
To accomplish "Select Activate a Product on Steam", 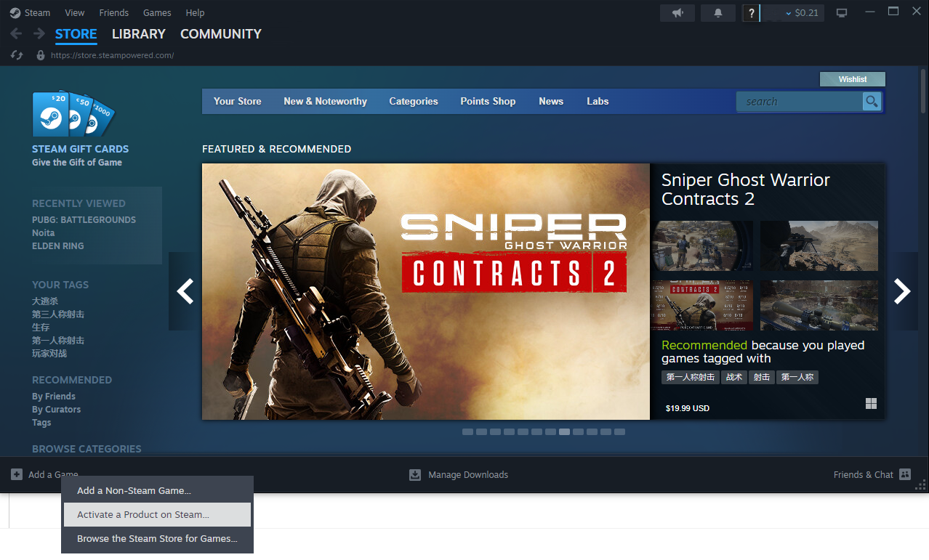I will [157, 515].
